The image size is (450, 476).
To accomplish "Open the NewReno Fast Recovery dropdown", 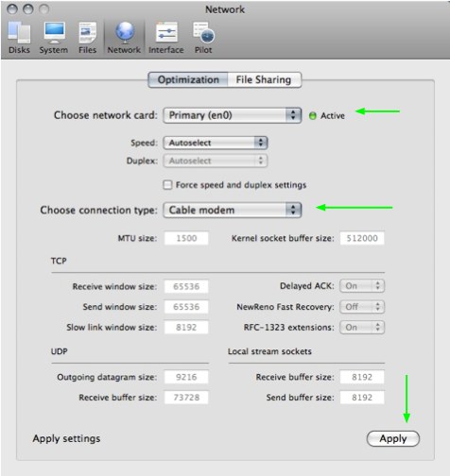I will 362,307.
